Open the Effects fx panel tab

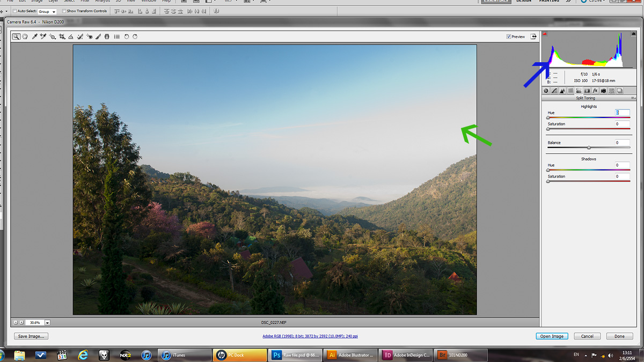595,91
